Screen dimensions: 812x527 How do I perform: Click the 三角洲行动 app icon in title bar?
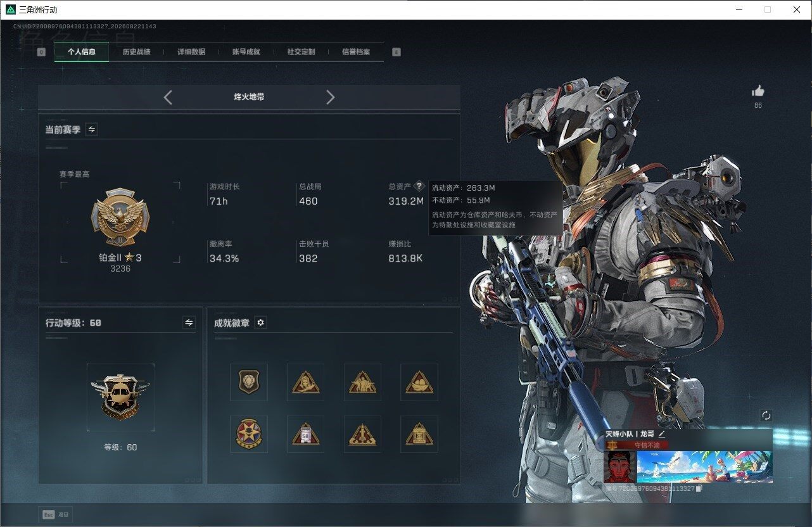pos(10,10)
